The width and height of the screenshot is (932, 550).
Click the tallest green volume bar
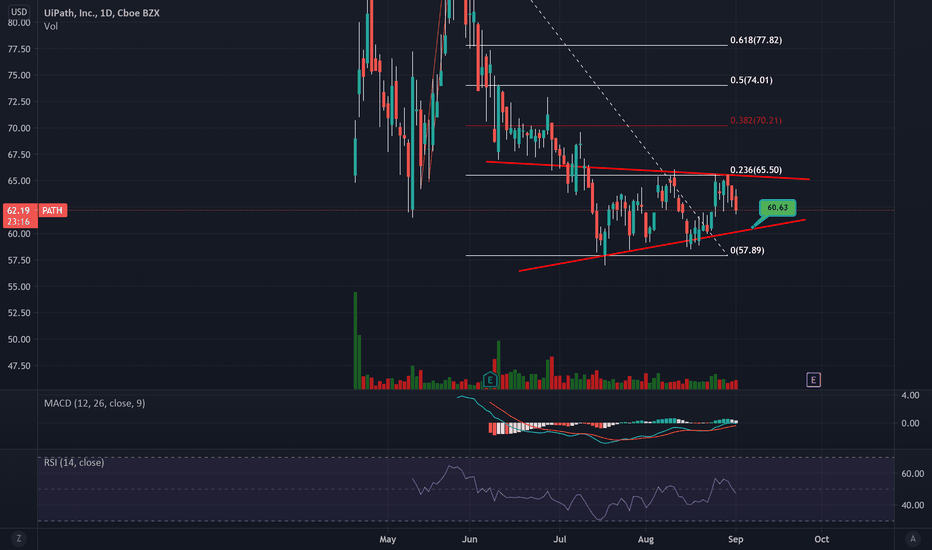[x=355, y=341]
